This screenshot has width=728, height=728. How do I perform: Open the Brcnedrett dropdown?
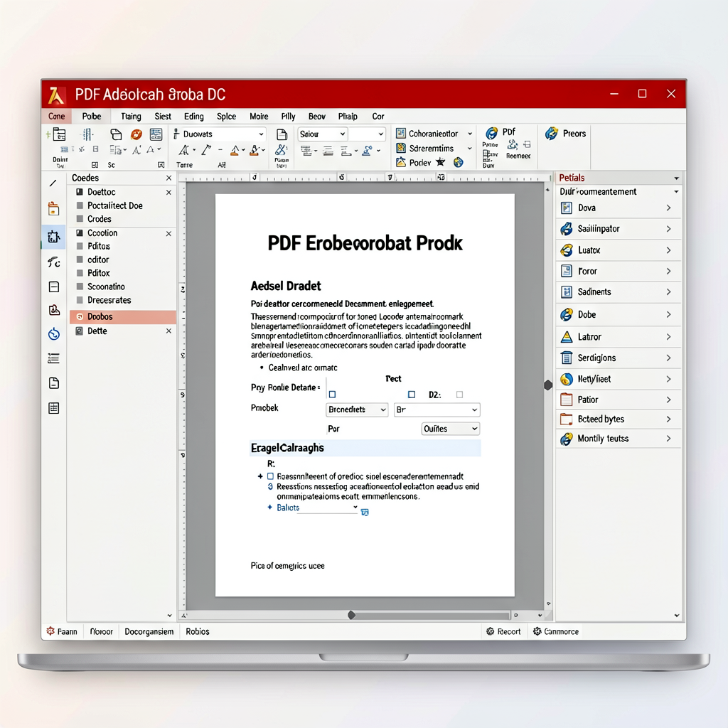coord(357,409)
